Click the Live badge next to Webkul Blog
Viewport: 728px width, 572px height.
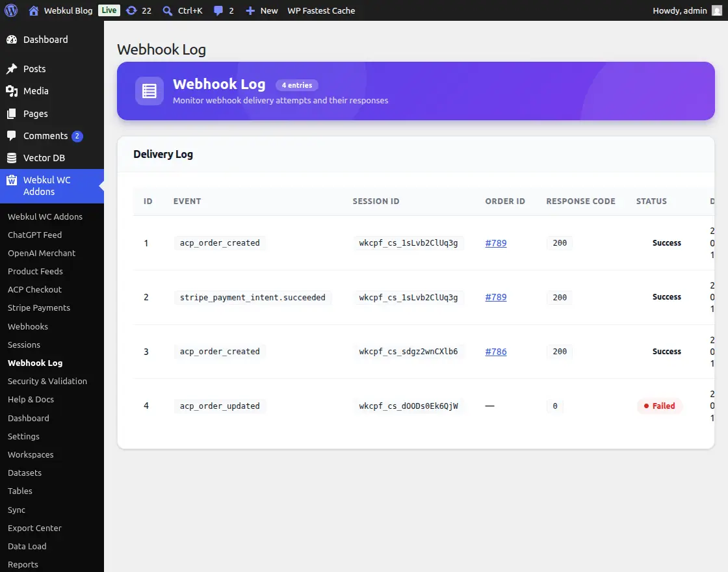[x=109, y=10]
